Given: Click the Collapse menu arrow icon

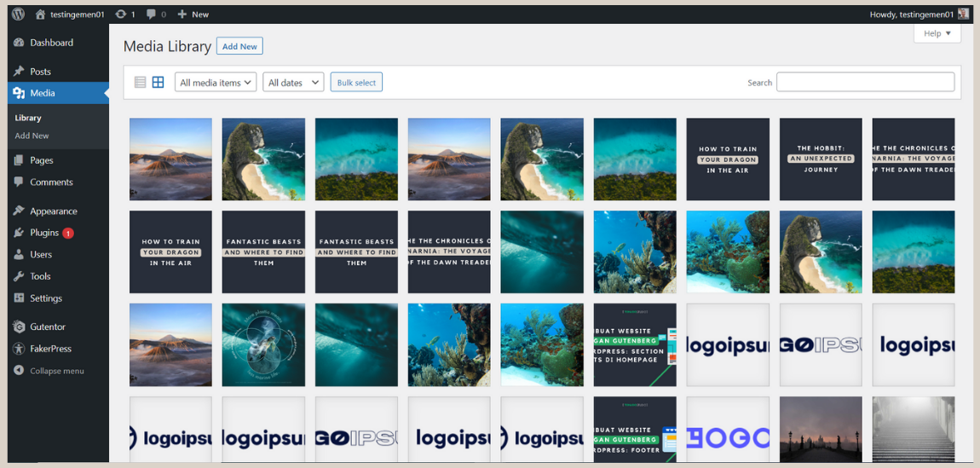Looking at the screenshot, I should coord(19,371).
